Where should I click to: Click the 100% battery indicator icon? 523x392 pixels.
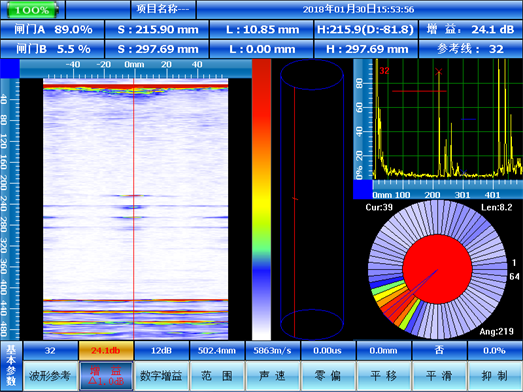[x=32, y=10]
